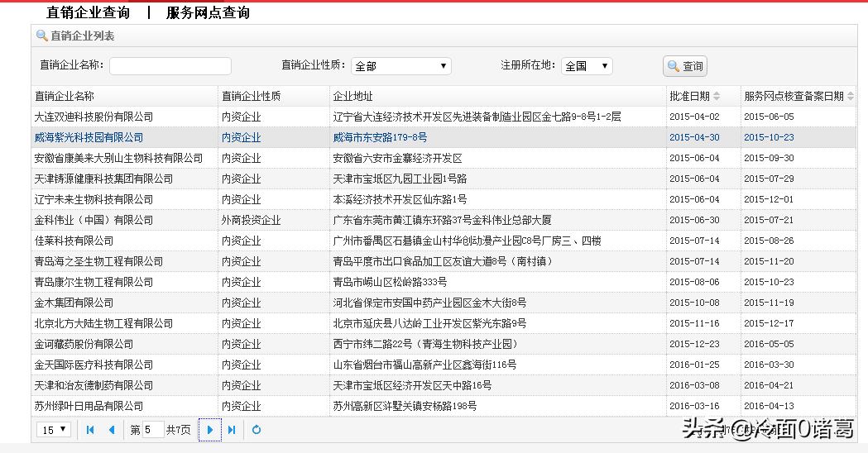Click the page number field
This screenshot has height=453, width=868.
(153, 430)
